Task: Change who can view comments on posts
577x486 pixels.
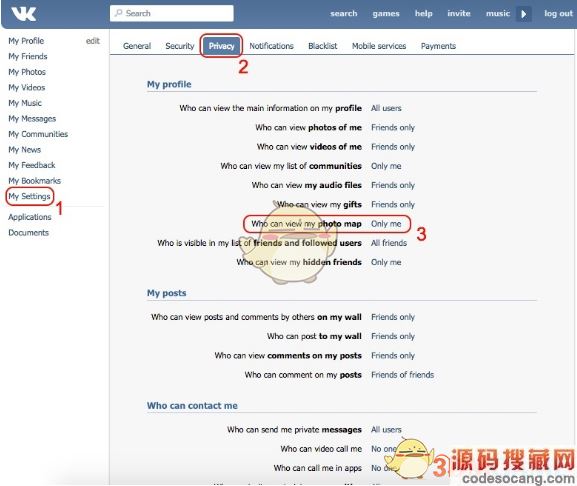Action: (x=393, y=355)
